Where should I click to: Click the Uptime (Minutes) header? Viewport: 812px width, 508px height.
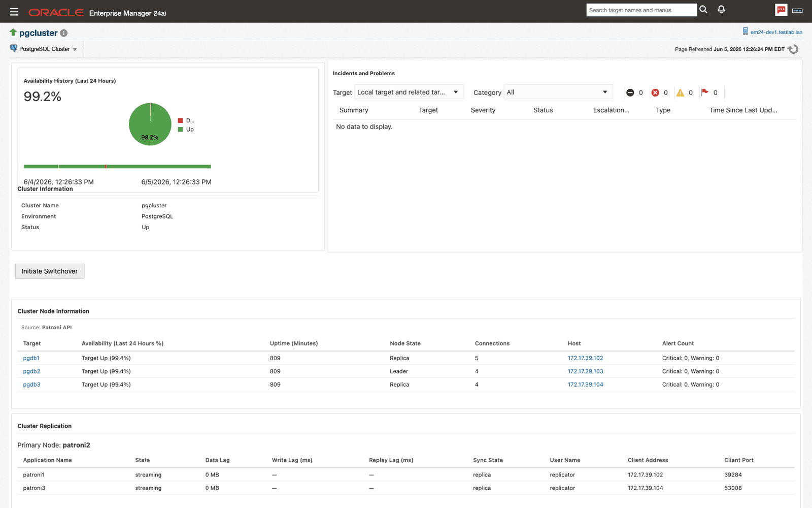294,343
